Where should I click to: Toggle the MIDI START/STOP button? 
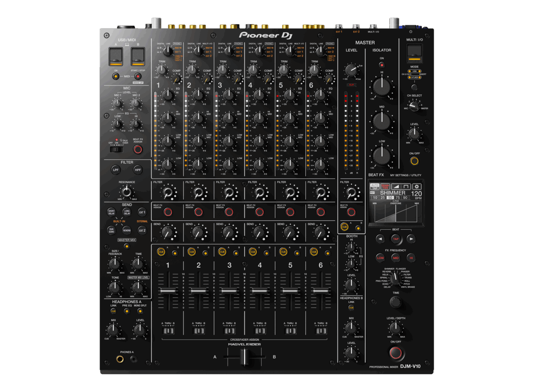pyautogui.click(x=138, y=76)
